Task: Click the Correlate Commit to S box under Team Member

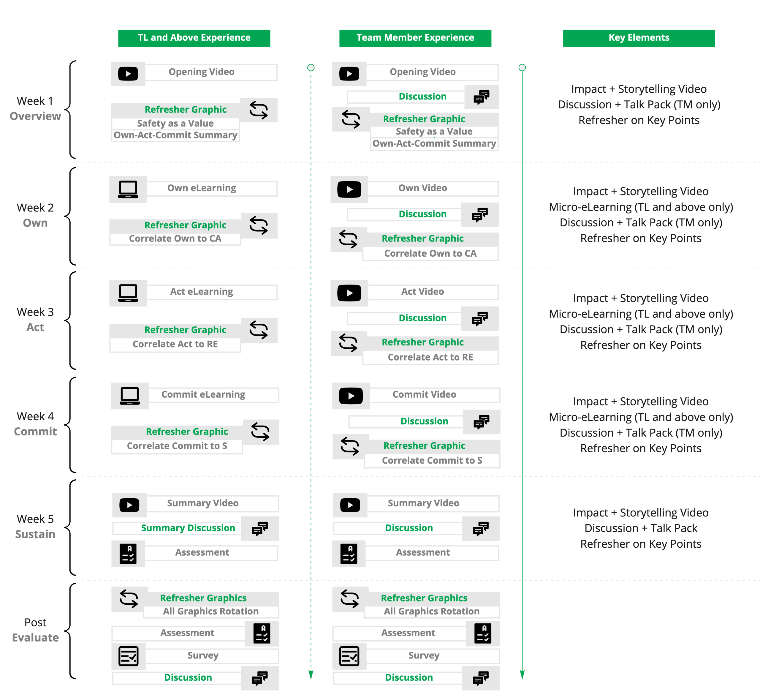Action: (432, 461)
